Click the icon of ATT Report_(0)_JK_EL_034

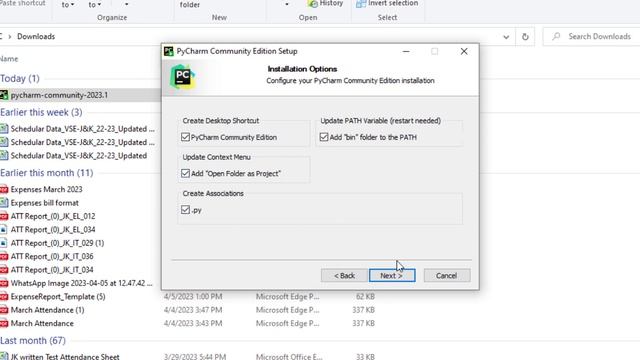(4, 230)
